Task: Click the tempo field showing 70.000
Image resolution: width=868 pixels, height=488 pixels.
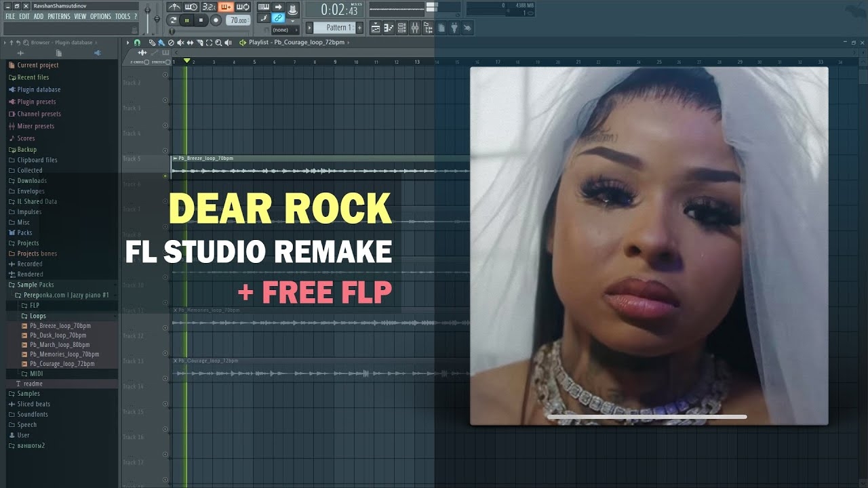Action: coord(238,20)
